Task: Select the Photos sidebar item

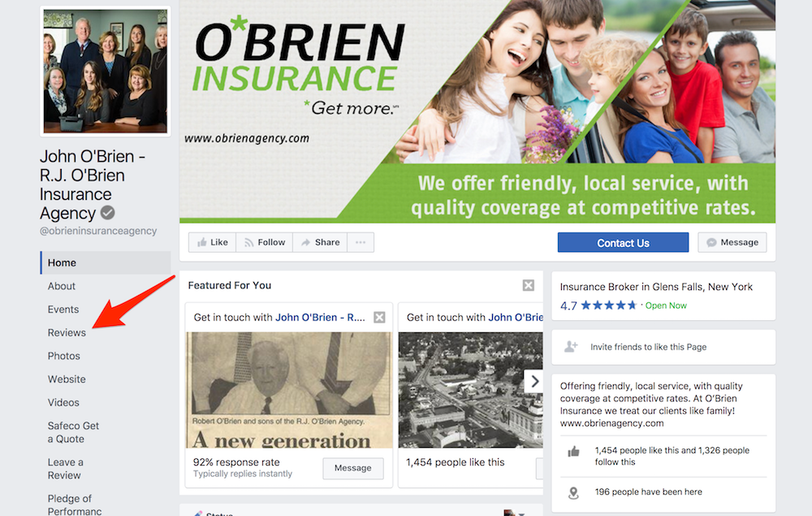Action: 63,356
